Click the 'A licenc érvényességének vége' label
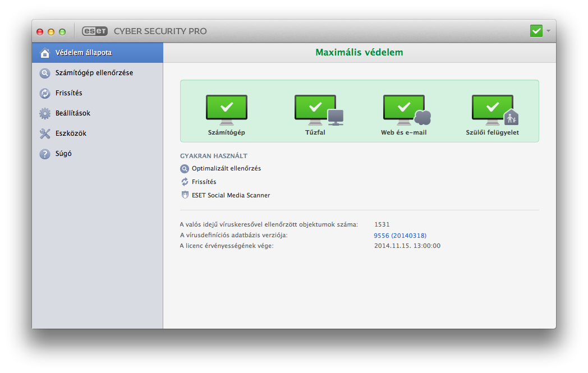The height and width of the screenshot is (373, 588). click(227, 246)
